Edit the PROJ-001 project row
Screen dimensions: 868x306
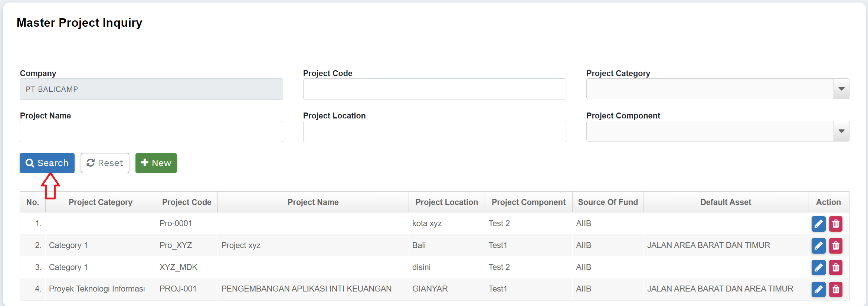[x=818, y=289]
